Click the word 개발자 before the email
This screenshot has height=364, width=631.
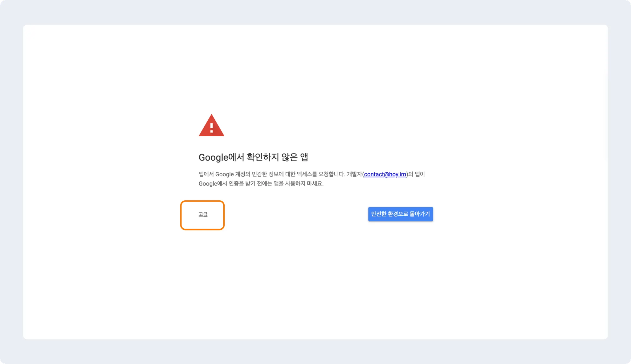354,174
